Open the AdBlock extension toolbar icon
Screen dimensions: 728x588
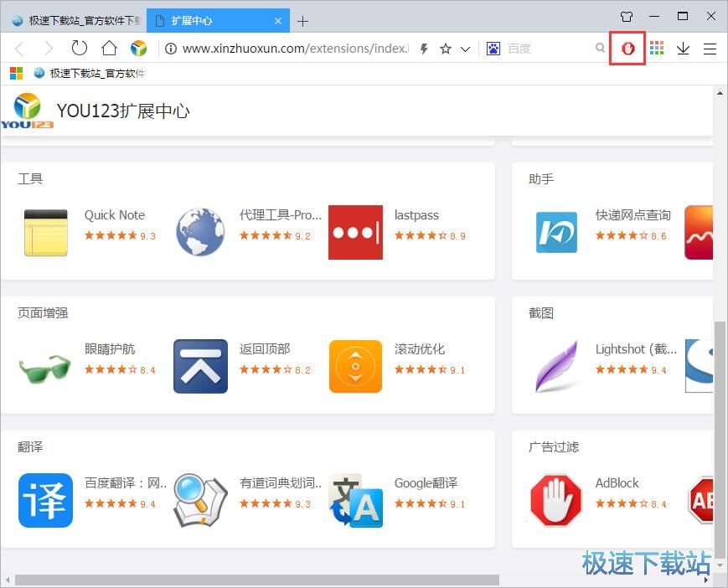point(627,48)
